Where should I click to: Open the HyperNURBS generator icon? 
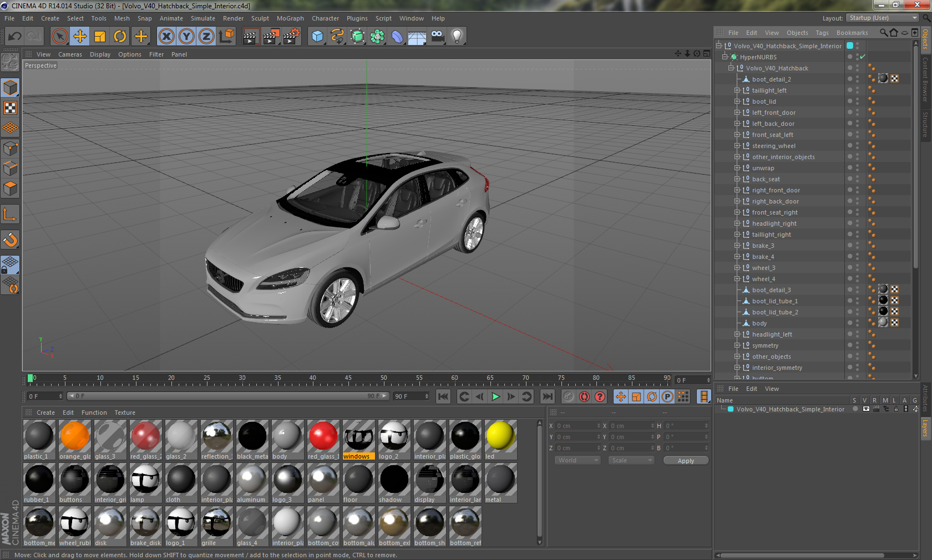(x=357, y=37)
